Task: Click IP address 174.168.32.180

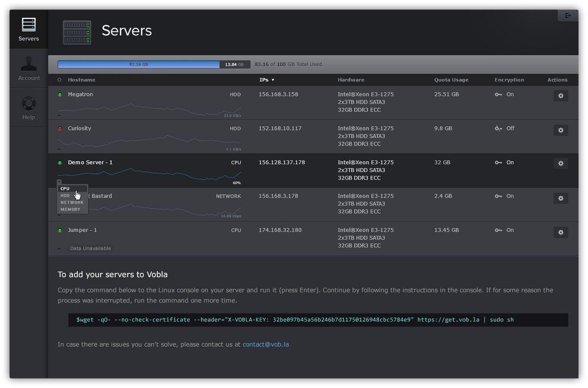Action: point(280,230)
